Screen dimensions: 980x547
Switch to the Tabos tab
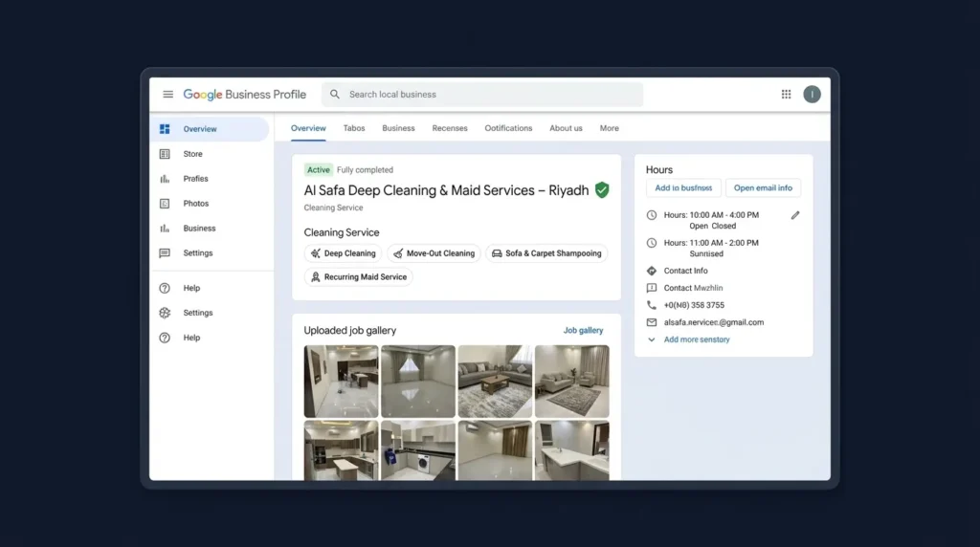[x=354, y=128]
